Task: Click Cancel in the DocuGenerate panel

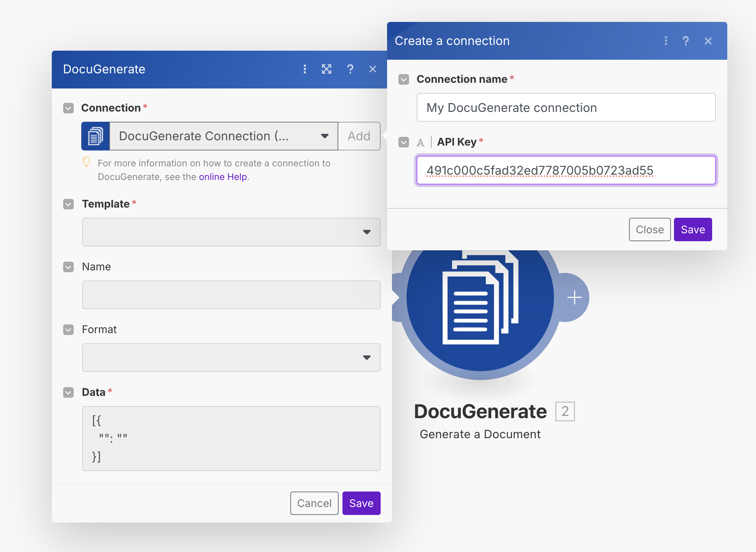Action: coord(314,503)
